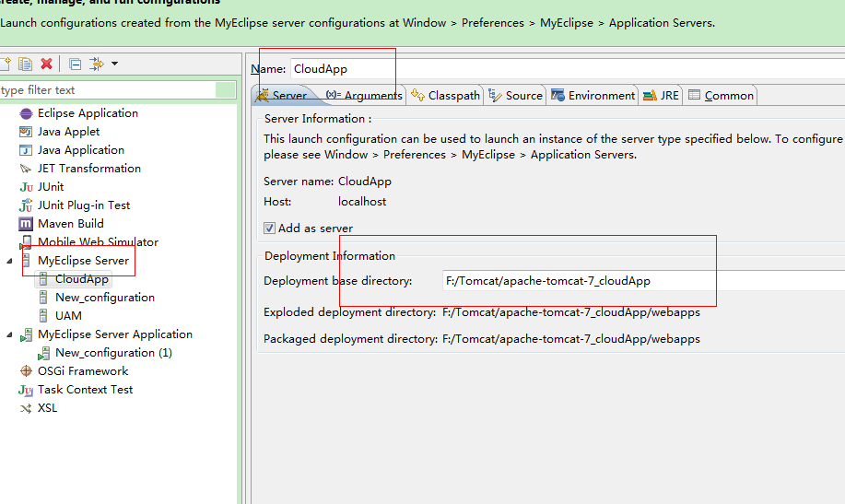Open the filter dropdown arrow in toolbar
Image resolution: width=845 pixels, height=504 pixels.
[115, 64]
